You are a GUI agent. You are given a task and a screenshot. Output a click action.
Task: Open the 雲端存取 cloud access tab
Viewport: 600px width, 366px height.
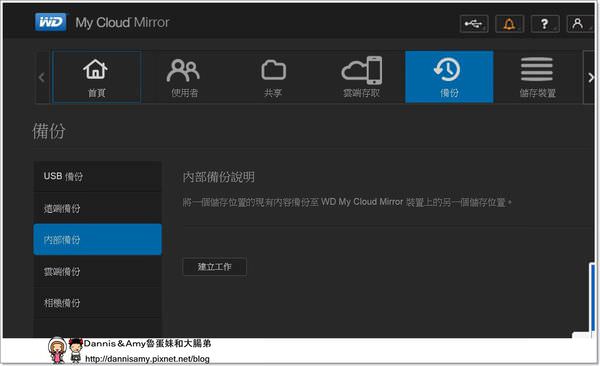(x=361, y=77)
